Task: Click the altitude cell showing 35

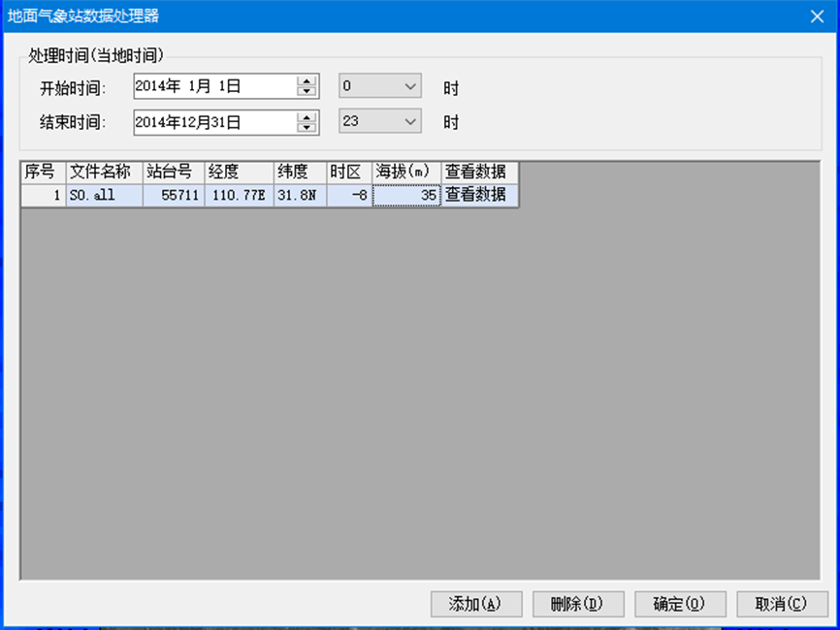Action: pyautogui.click(x=406, y=195)
